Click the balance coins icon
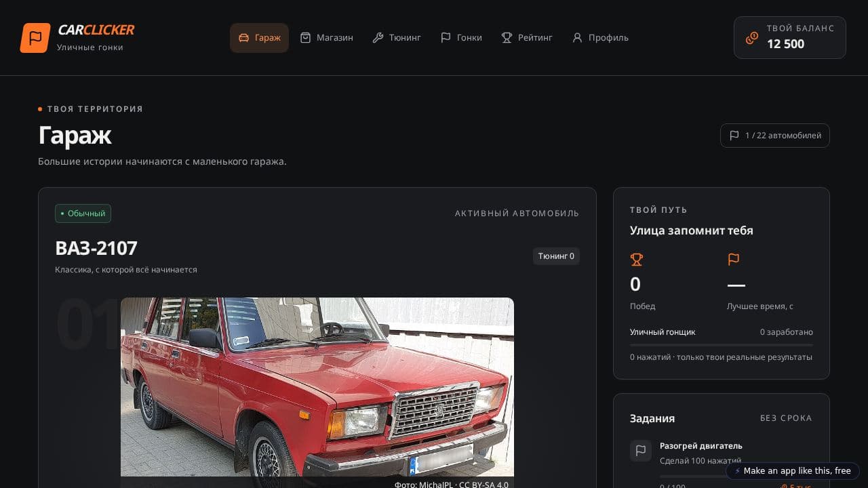This screenshot has width=868, height=488. coord(752,38)
